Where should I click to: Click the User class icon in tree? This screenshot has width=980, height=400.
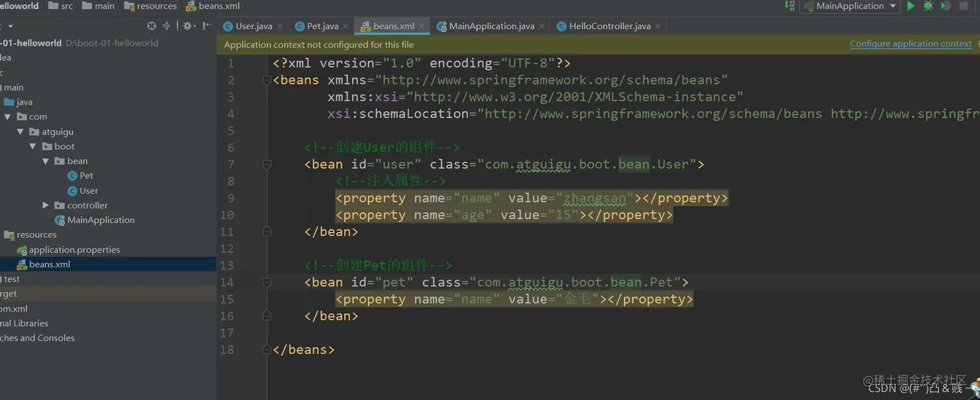[73, 191]
